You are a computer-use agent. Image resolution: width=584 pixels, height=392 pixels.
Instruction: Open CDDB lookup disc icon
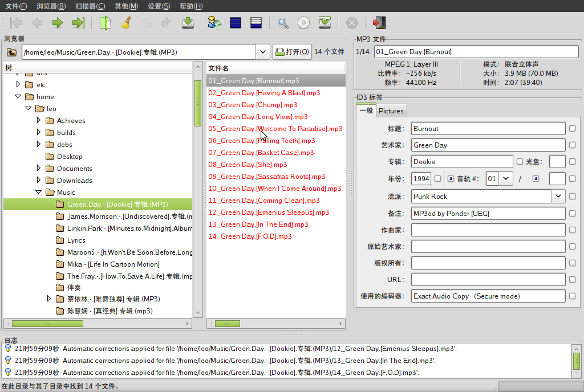pos(303,23)
